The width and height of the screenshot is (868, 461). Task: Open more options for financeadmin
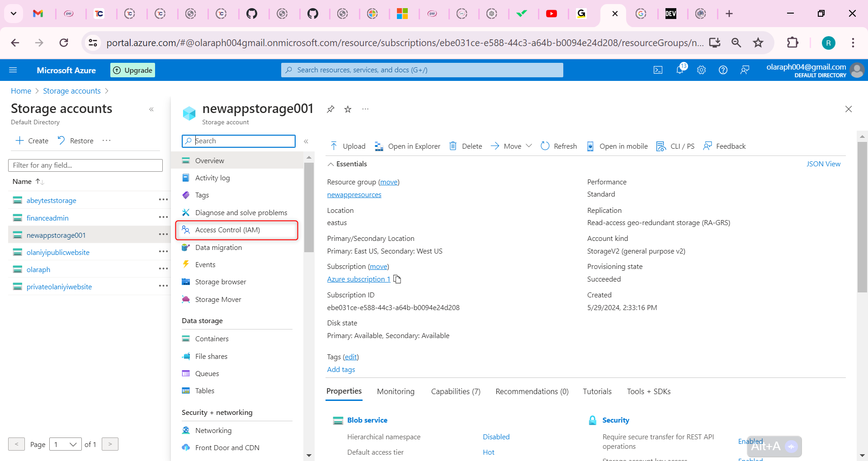(x=163, y=217)
